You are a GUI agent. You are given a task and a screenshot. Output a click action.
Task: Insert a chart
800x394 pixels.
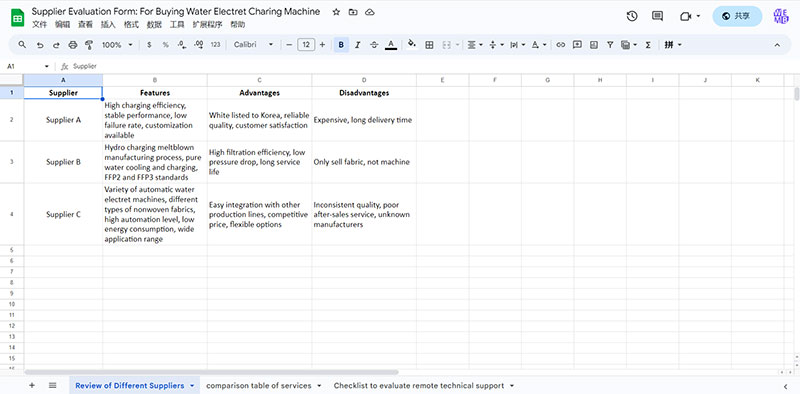pyautogui.click(x=593, y=45)
